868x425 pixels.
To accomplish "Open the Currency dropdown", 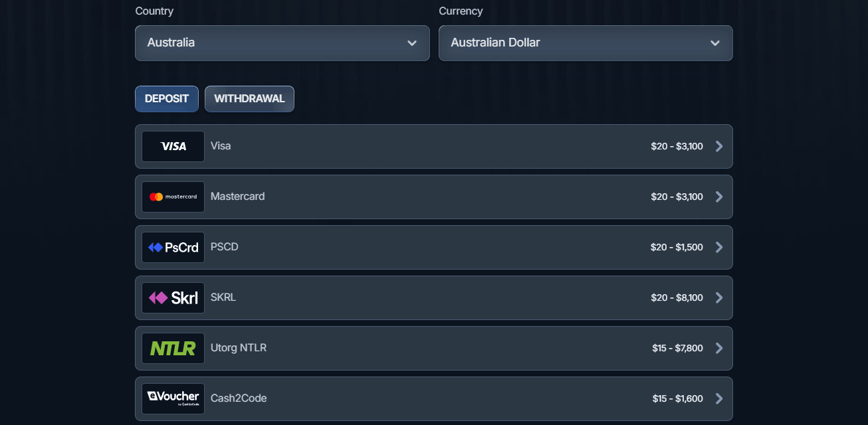I will 585,42.
